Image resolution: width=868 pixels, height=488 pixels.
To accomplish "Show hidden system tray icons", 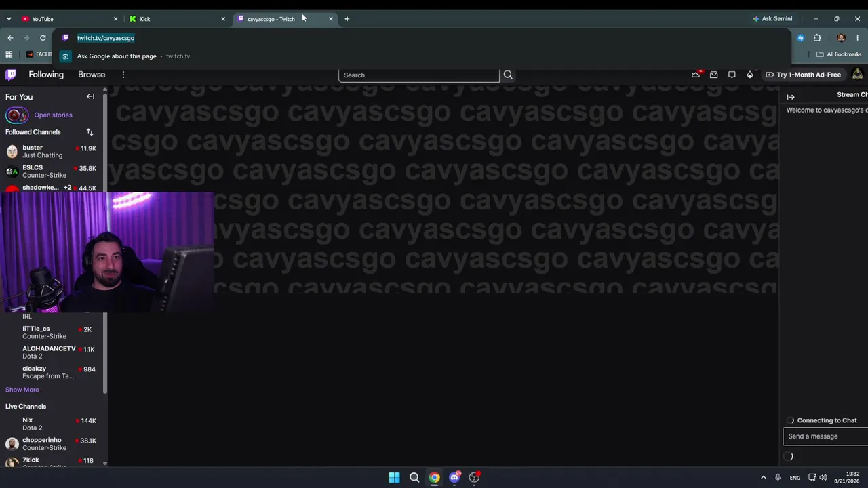I will pos(763,477).
